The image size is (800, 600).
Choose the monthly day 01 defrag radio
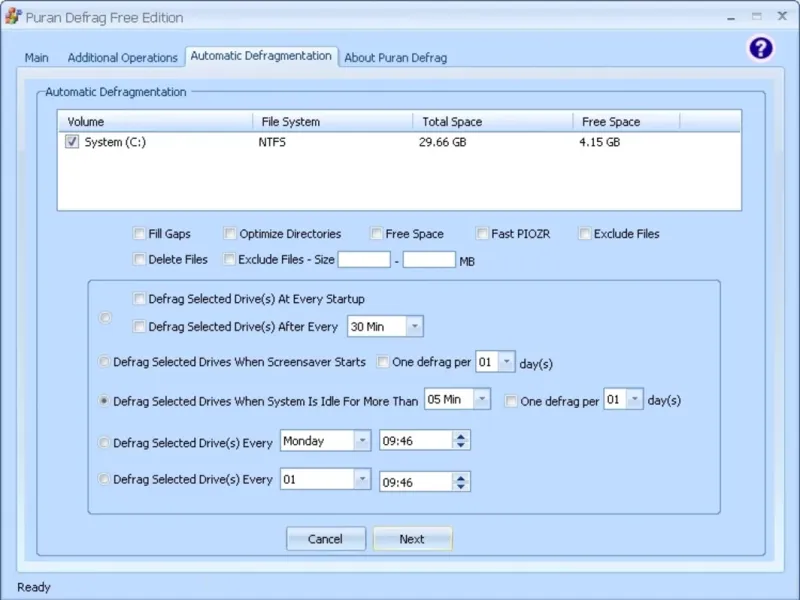104,479
